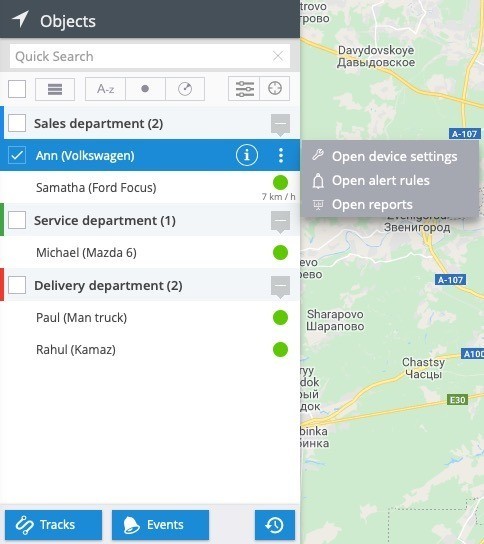Click the Delivery department (2) group title
Image resolution: width=484 pixels, height=544 pixels.
pos(108,286)
